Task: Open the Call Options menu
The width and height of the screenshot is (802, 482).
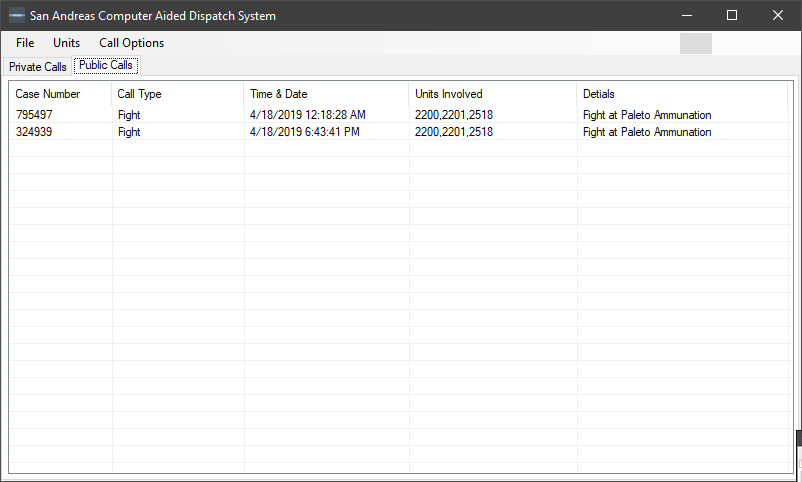Action: (x=131, y=43)
